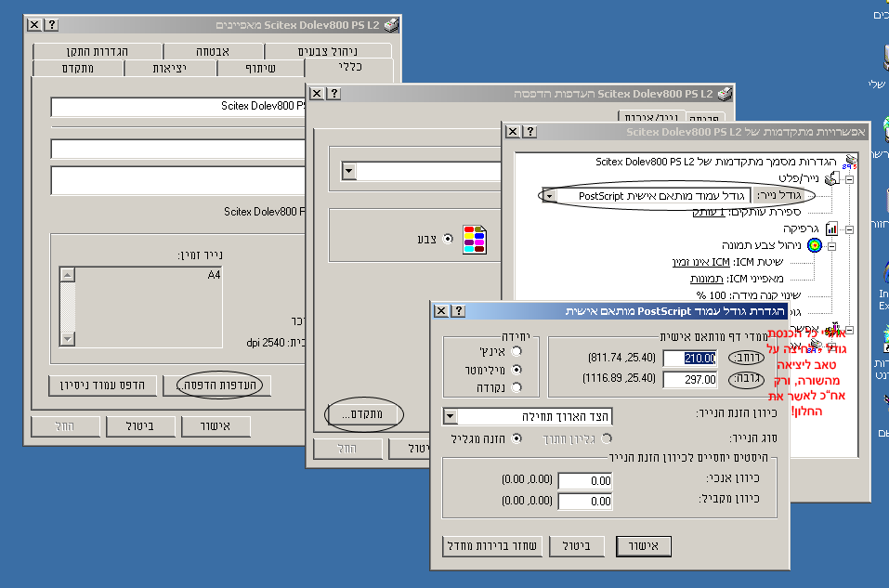Select the הזנה מגליל paper type radio

pos(516,438)
